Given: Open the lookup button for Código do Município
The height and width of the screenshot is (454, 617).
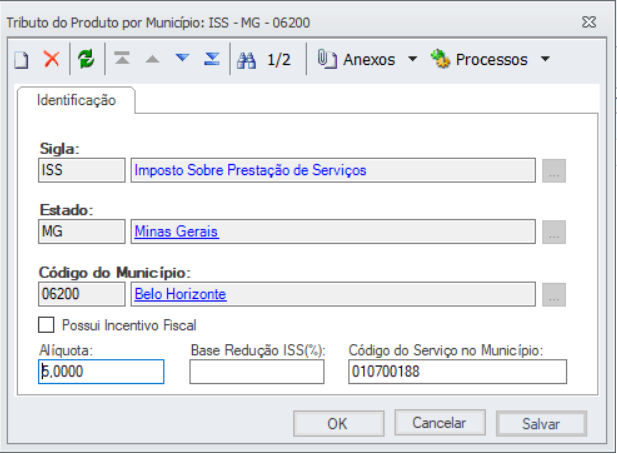Looking at the screenshot, I should 554,295.
